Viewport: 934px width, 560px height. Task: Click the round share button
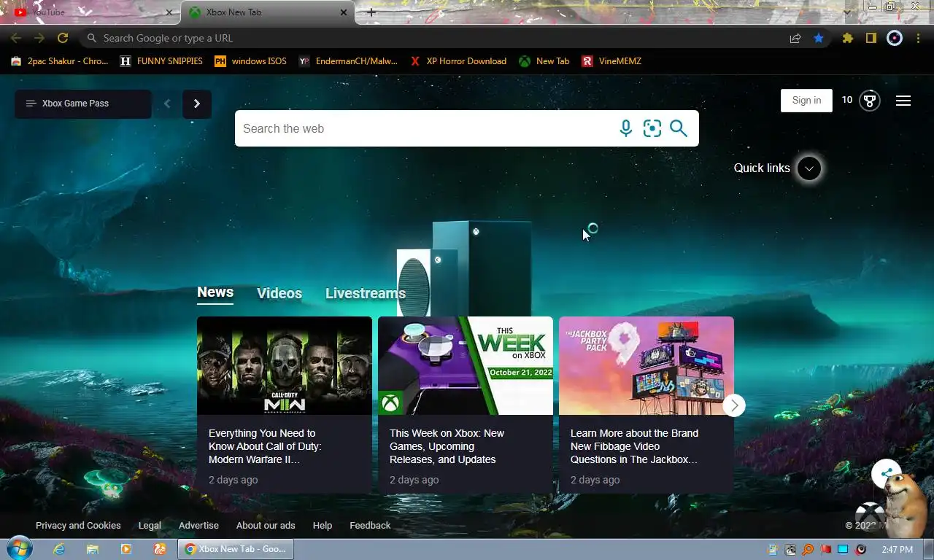[886, 473]
